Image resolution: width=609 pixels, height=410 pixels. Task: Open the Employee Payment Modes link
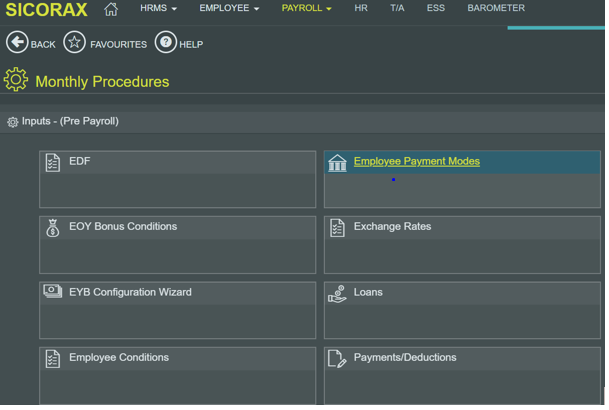416,162
